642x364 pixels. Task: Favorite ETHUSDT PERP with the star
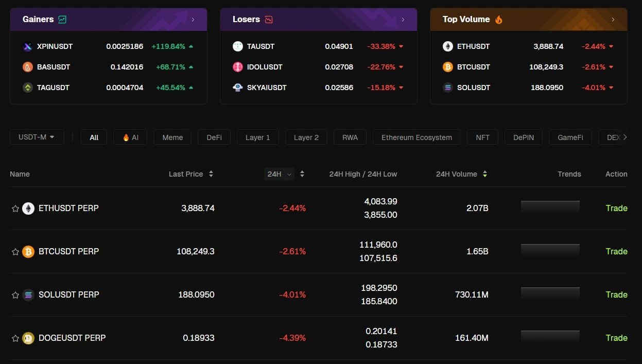15,209
